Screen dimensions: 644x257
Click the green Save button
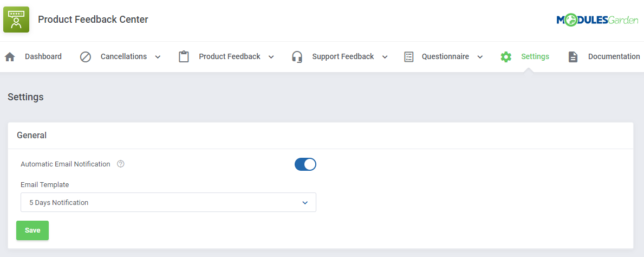point(32,230)
